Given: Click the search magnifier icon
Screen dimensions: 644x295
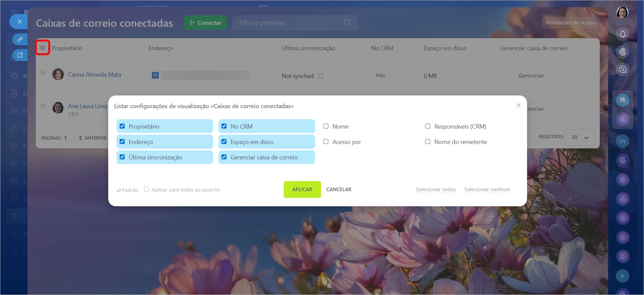Looking at the screenshot, I should point(347,22).
